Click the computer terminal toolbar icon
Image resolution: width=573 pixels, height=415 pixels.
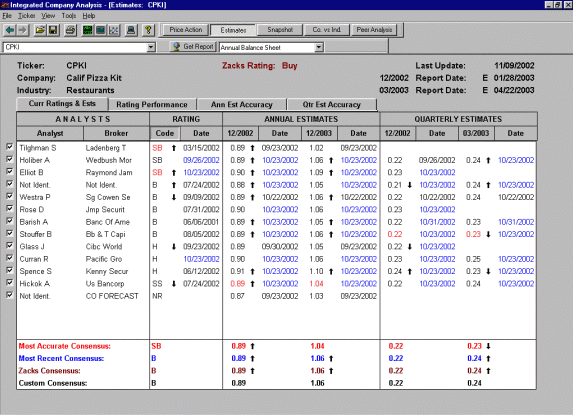tap(131, 30)
